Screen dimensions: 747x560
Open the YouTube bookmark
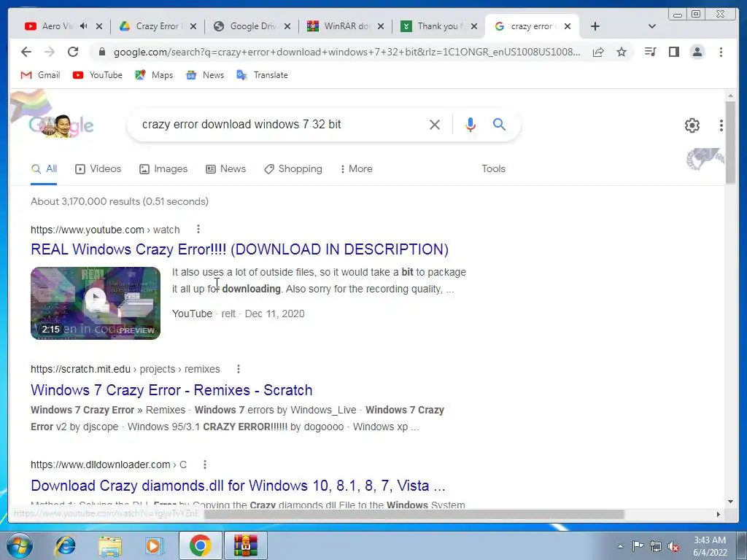click(98, 75)
